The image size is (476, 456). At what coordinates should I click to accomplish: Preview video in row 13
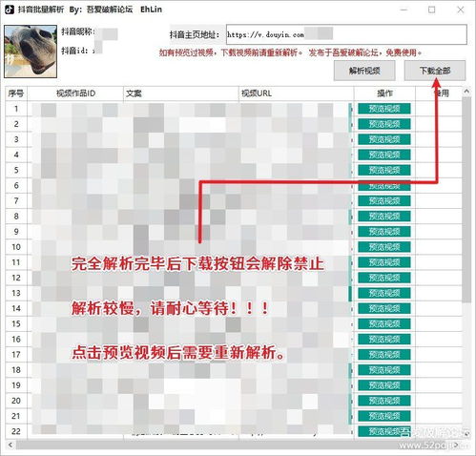(384, 293)
